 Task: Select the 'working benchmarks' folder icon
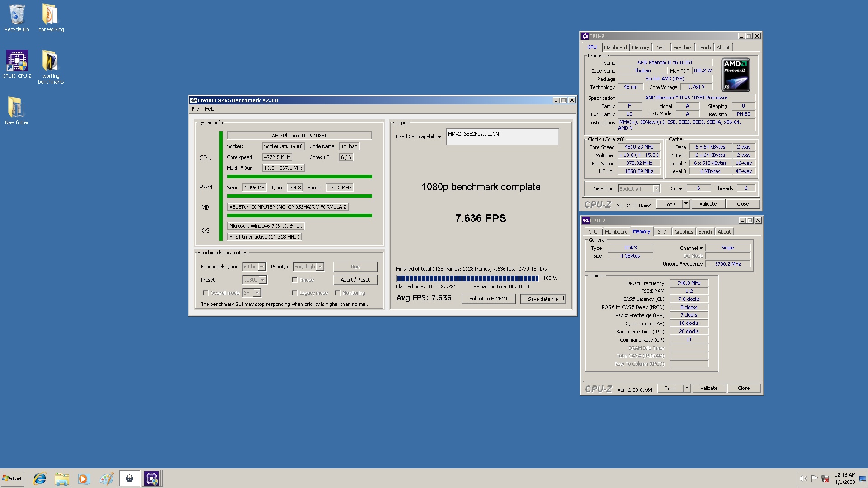pyautogui.click(x=51, y=67)
